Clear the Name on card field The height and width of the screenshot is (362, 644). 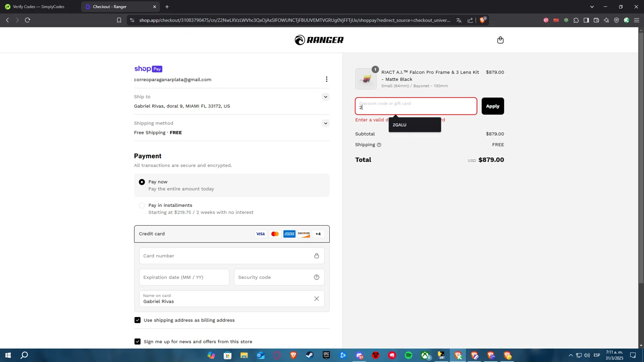[316, 299]
